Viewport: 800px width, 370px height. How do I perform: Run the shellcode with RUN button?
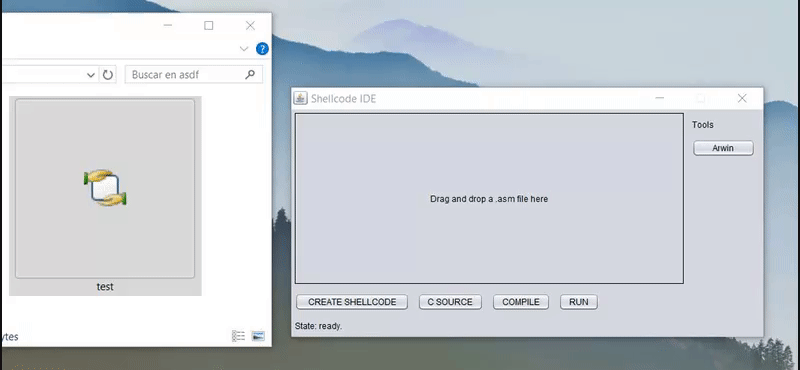pyautogui.click(x=579, y=302)
